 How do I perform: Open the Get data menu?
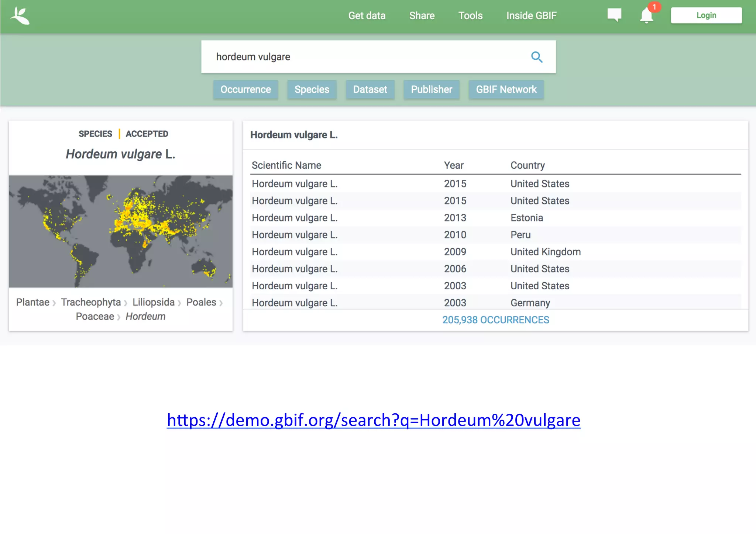coord(367,15)
